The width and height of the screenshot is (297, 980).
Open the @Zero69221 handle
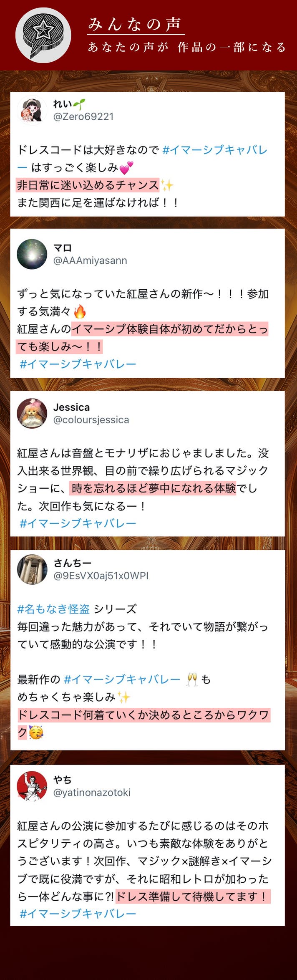pyautogui.click(x=83, y=116)
